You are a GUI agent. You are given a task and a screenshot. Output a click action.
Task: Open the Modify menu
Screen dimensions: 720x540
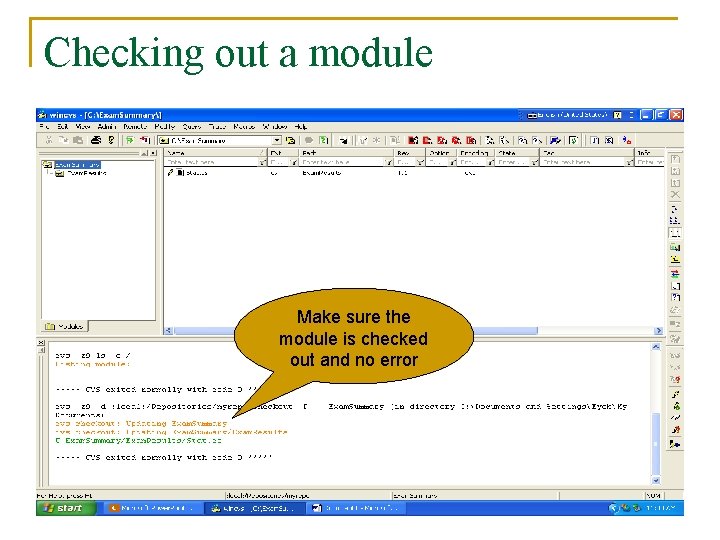[x=164, y=126]
